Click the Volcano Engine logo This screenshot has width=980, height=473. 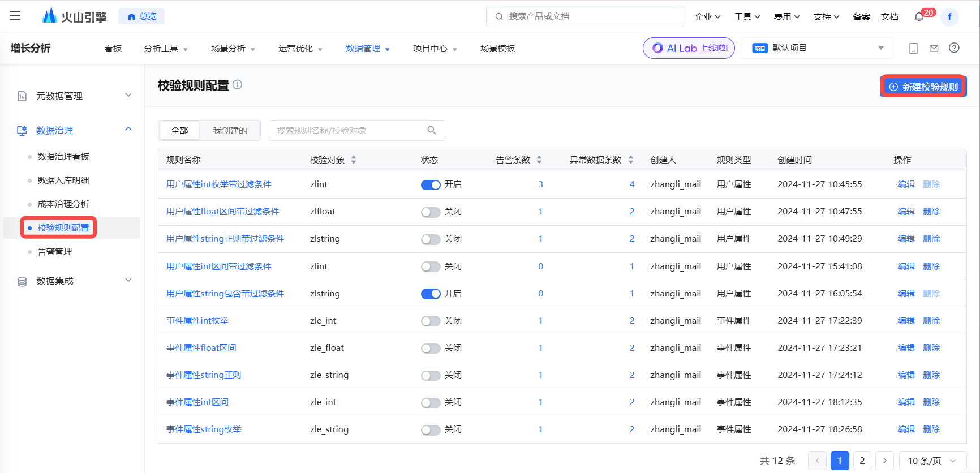click(x=74, y=16)
